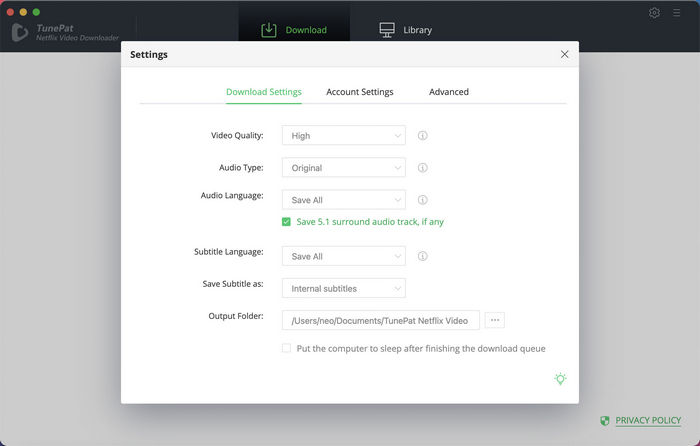The width and height of the screenshot is (700, 446).
Task: Open the Subtitle Language dropdown
Action: coord(344,256)
